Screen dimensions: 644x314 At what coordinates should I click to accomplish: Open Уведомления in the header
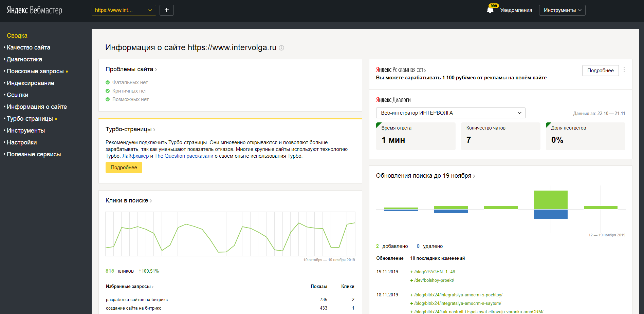pyautogui.click(x=516, y=10)
